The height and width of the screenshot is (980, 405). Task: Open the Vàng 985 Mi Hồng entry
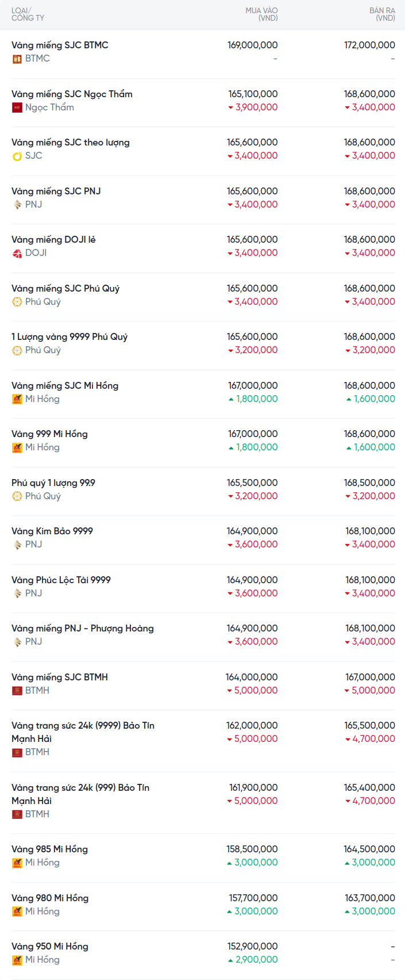point(49,849)
